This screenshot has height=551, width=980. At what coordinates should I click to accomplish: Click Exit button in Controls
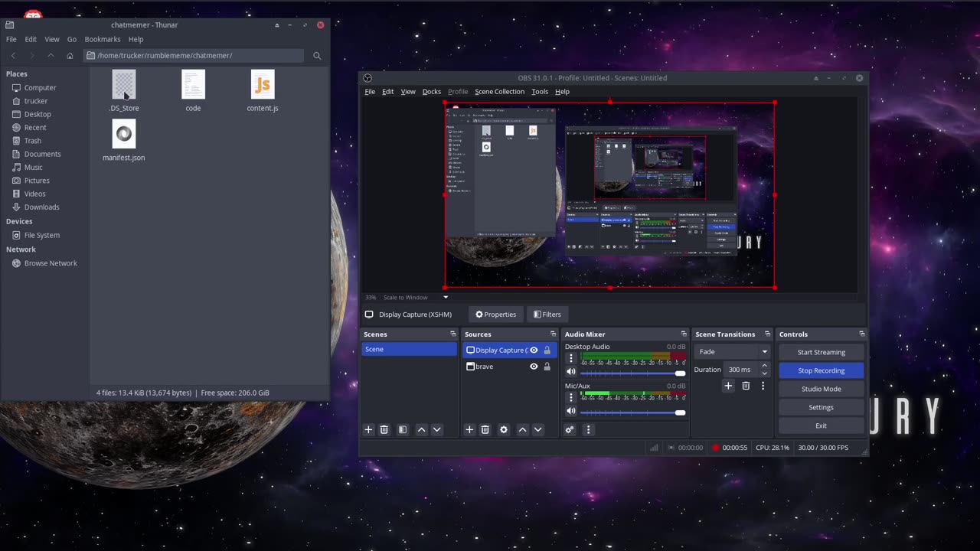[x=821, y=425]
